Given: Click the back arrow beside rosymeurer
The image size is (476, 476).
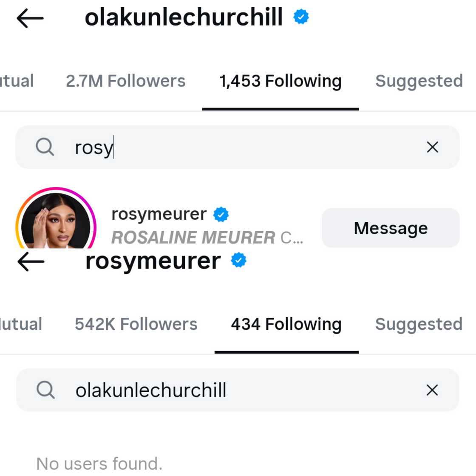Looking at the screenshot, I should click(x=30, y=261).
